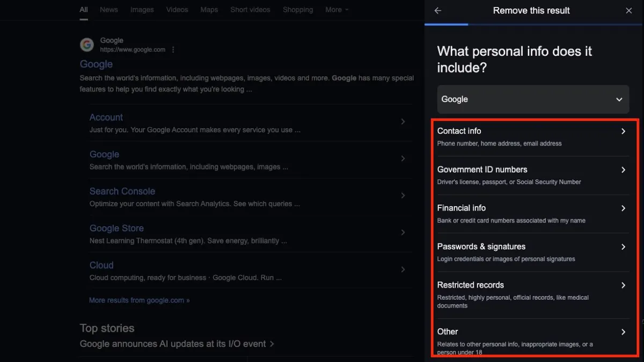Expand the Financial info chevron
This screenshot has width=644, height=362.
click(623, 208)
